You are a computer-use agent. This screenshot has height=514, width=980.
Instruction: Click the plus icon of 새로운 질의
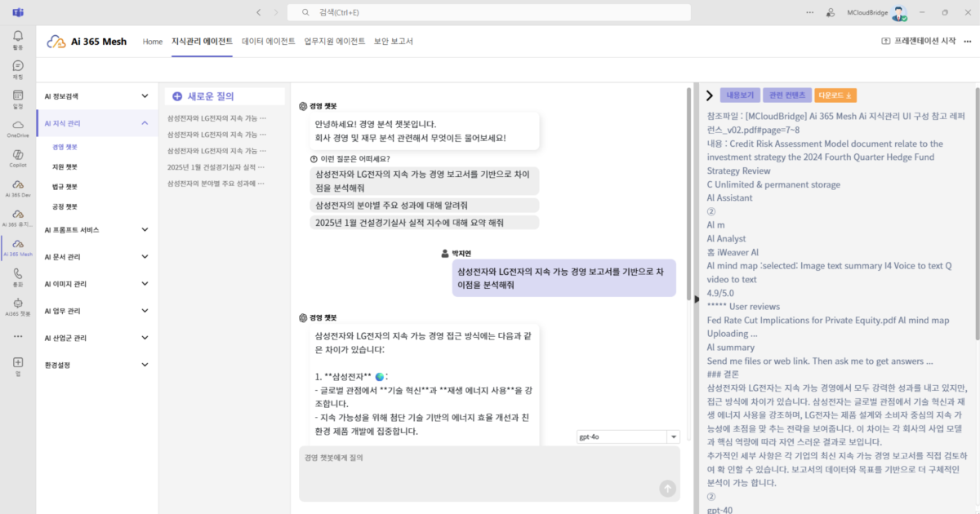[x=177, y=96]
